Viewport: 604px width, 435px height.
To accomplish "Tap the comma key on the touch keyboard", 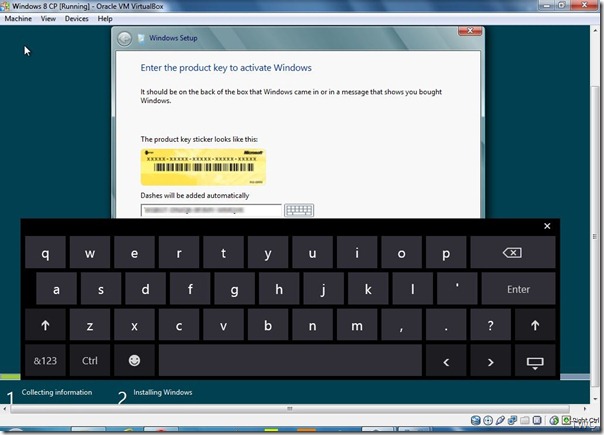I will tap(401, 325).
